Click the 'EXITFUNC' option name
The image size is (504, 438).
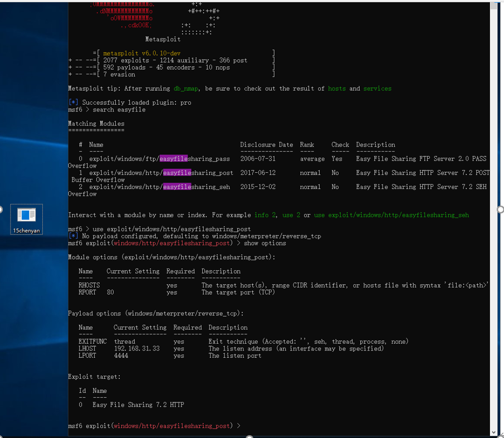pyautogui.click(x=92, y=342)
